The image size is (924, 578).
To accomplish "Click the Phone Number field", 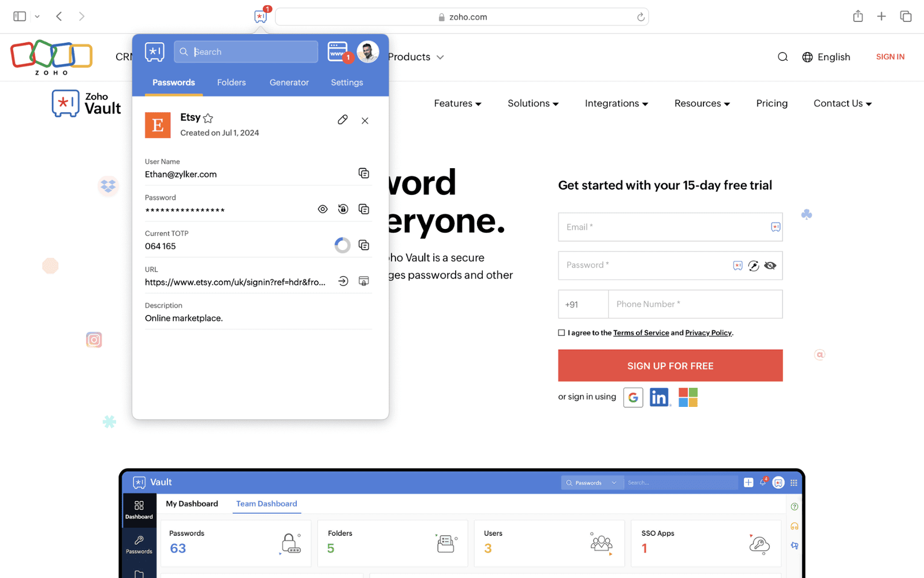I will tap(695, 304).
